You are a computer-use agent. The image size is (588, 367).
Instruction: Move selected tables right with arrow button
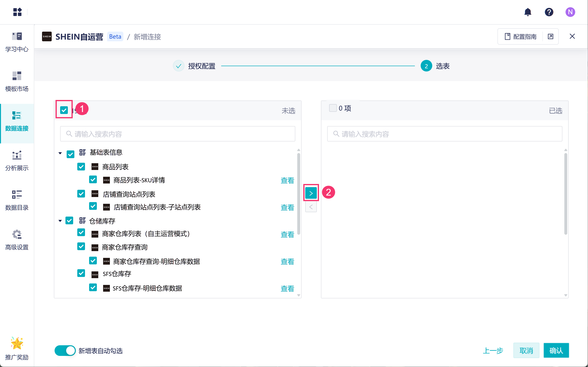[x=311, y=193]
